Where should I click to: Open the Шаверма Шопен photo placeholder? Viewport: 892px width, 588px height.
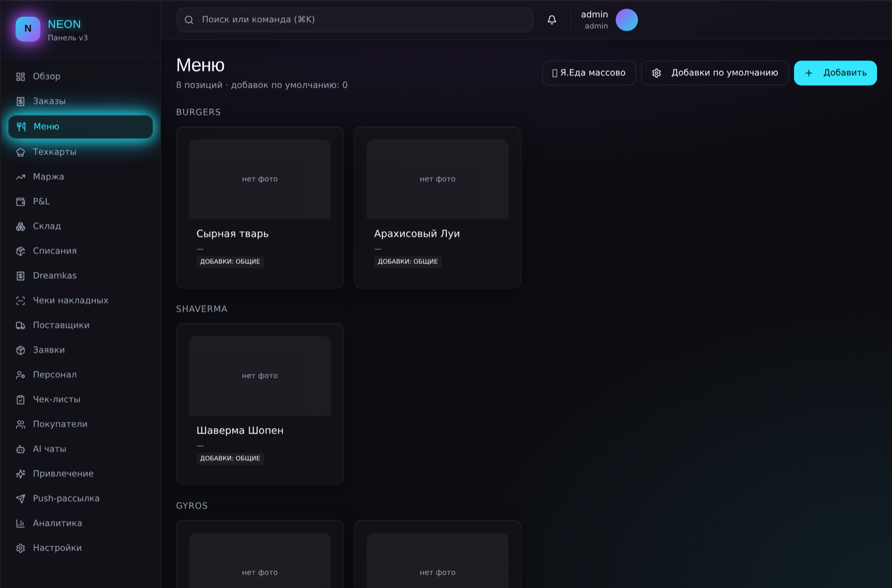tap(260, 376)
